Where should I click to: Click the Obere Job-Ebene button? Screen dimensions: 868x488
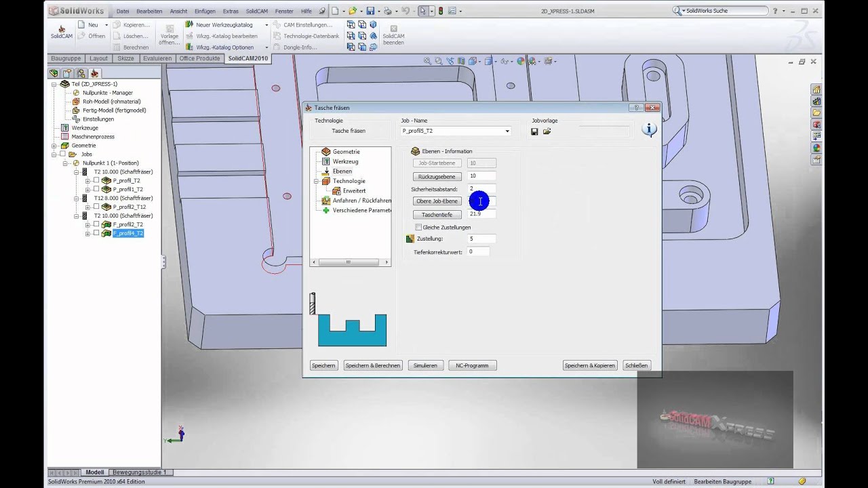[437, 201]
